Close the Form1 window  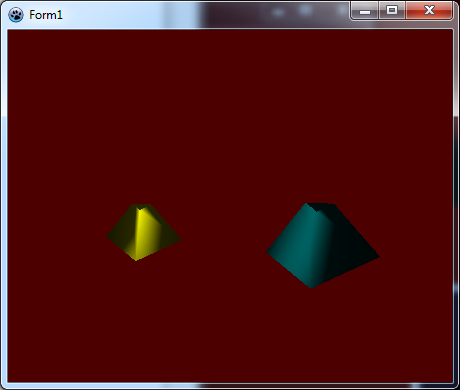[x=429, y=11]
